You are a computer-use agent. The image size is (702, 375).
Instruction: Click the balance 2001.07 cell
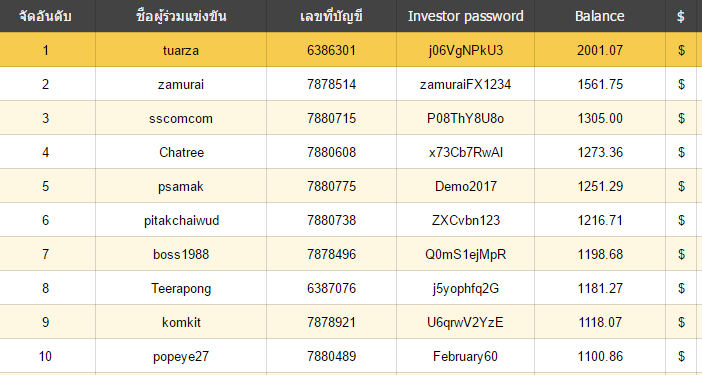600,50
